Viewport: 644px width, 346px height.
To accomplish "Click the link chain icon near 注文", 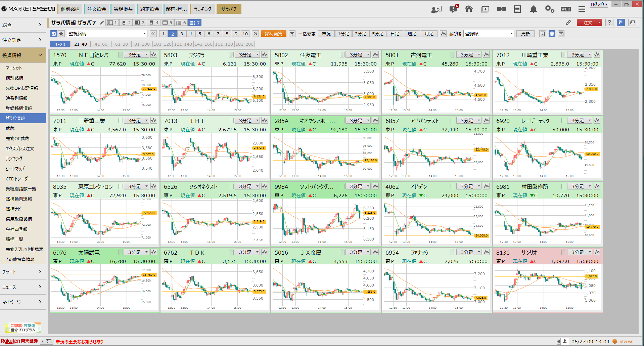I will (x=568, y=23).
